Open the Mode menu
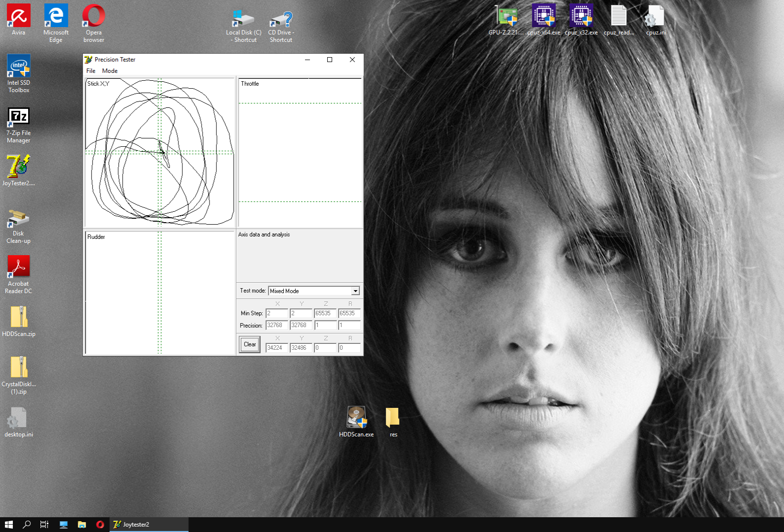 click(109, 71)
